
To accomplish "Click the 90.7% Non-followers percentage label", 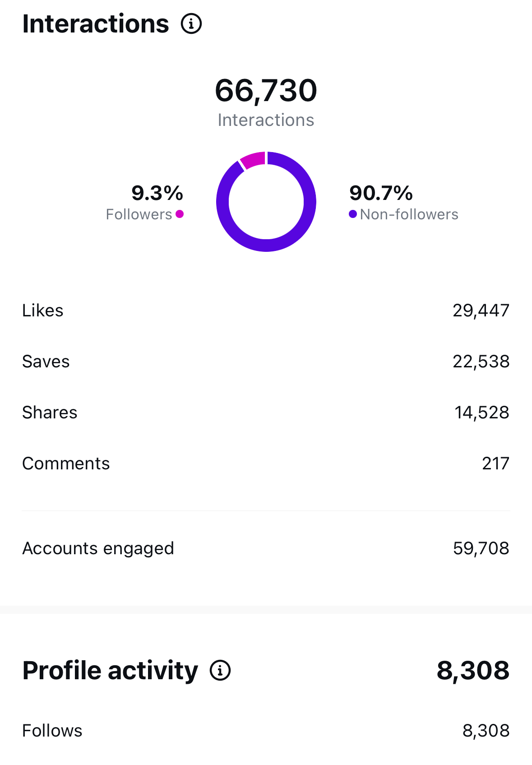I will [x=381, y=193].
